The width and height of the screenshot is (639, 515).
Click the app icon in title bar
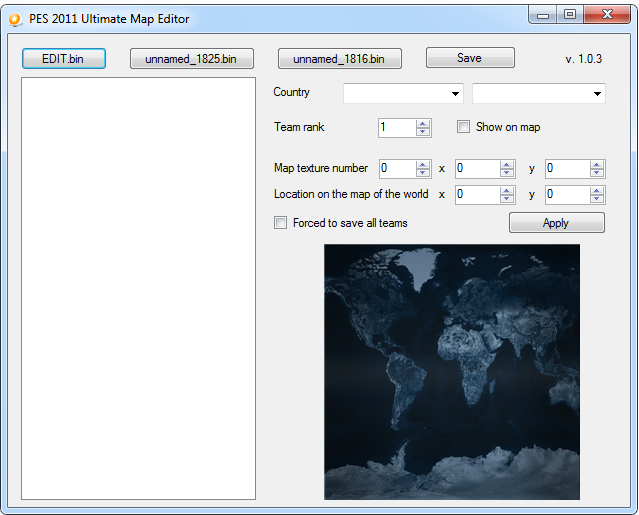(x=15, y=19)
